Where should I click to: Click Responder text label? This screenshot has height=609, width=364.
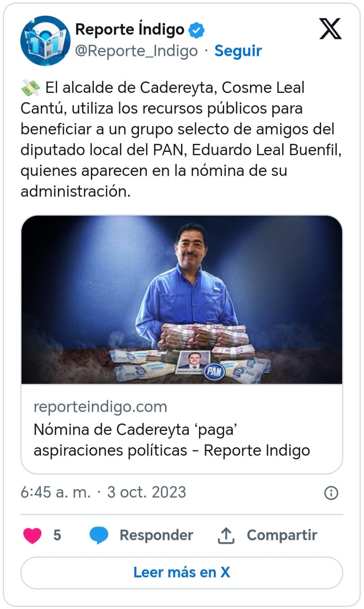coord(156,535)
